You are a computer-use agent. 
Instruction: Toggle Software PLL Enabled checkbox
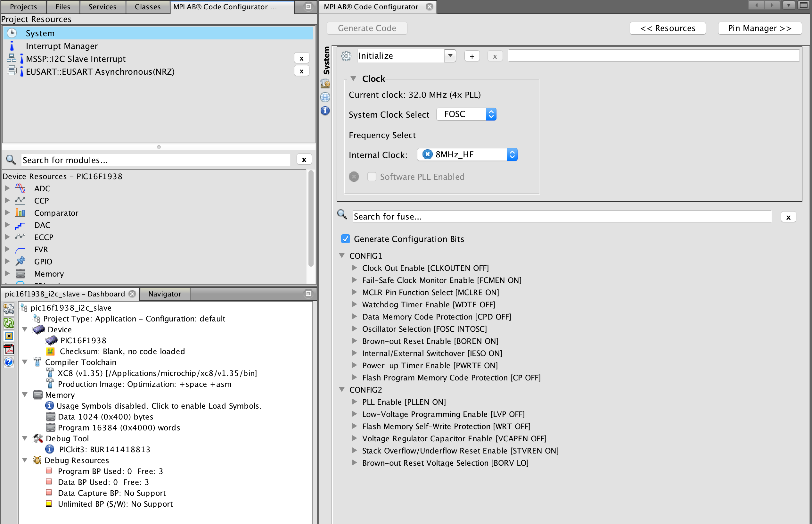tap(372, 177)
